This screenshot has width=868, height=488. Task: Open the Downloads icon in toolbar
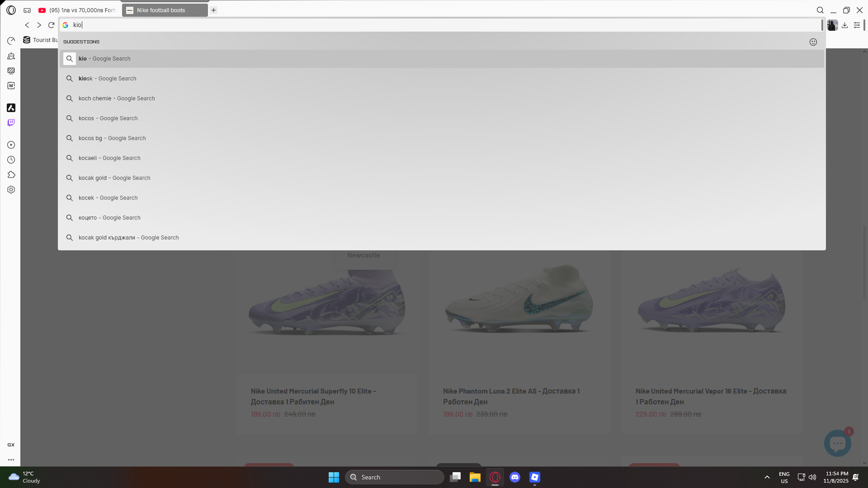tap(844, 25)
